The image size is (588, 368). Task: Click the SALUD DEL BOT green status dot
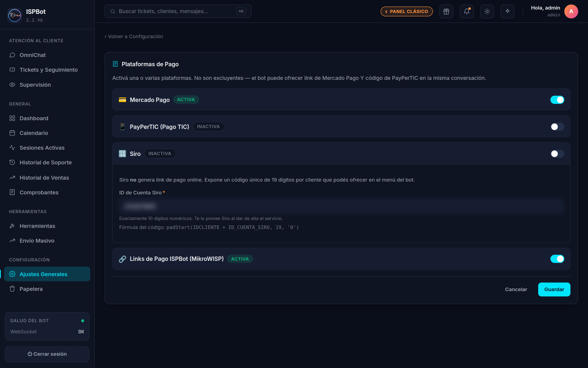pos(82,321)
